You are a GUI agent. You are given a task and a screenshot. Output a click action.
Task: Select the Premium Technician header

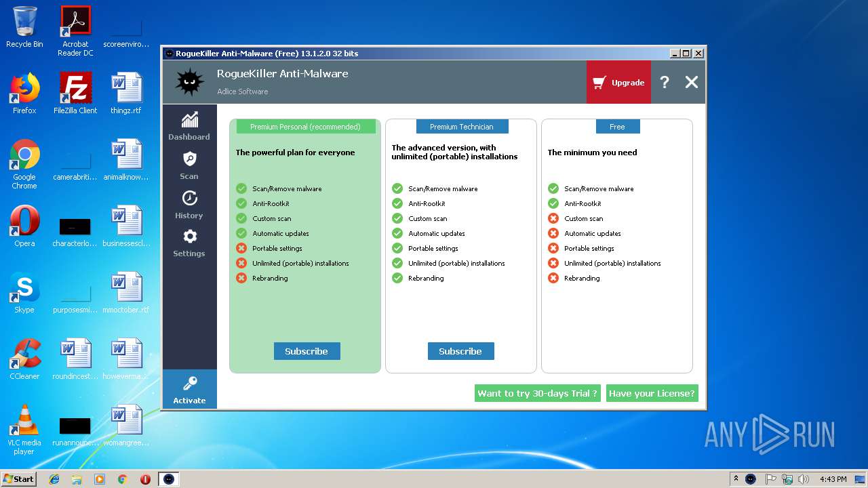tap(461, 127)
